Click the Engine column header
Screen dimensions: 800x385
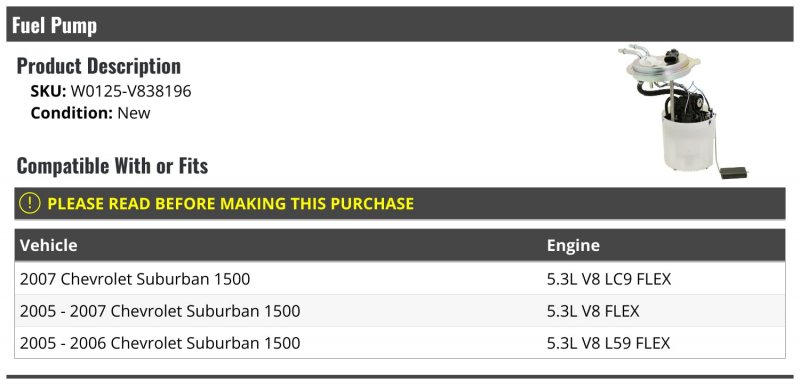[573, 245]
